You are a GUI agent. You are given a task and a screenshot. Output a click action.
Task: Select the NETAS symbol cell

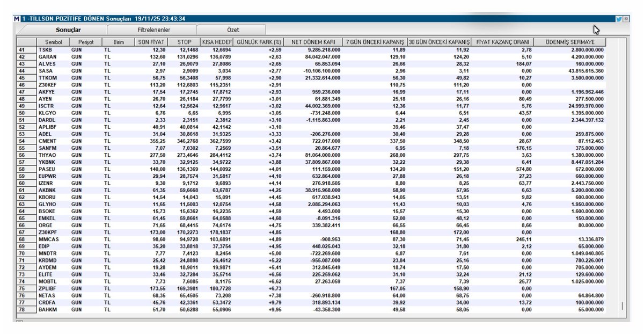[53, 296]
